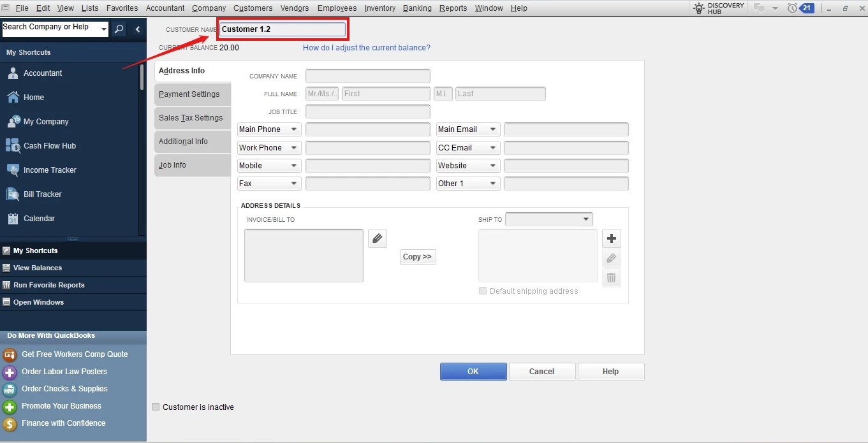Open 'How do I adjust the current balance?' link
This screenshot has width=868, height=443.
(x=367, y=48)
